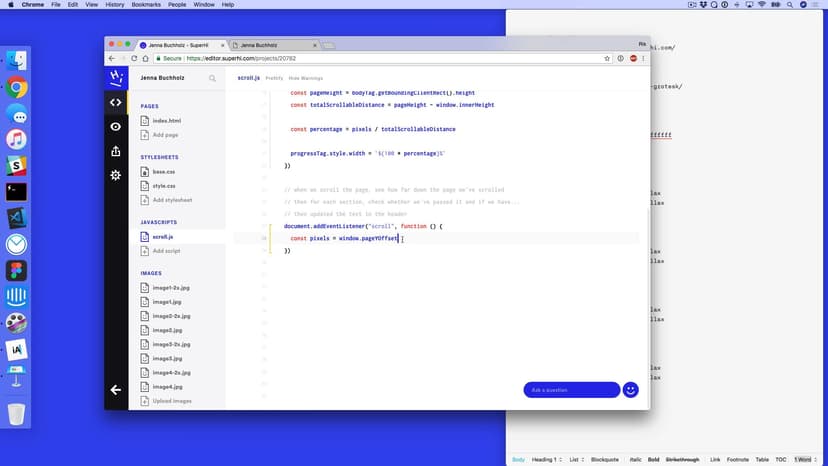This screenshot has width=828, height=466.
Task: Click the search magnifier icon
Action: click(212, 77)
